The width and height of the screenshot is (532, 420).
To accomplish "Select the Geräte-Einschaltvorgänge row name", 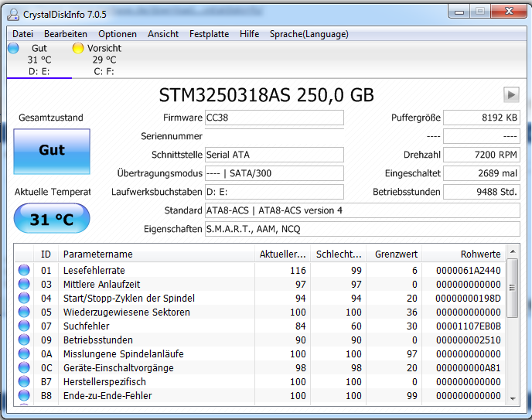I will pyautogui.click(x=118, y=367).
